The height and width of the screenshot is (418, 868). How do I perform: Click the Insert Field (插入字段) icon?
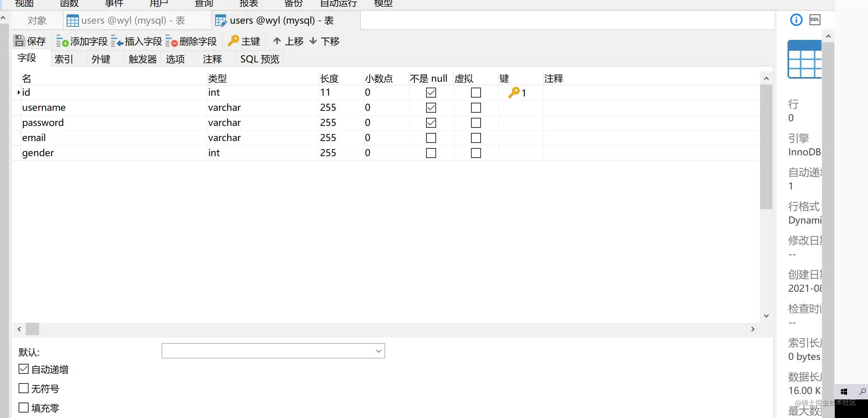[x=117, y=41]
